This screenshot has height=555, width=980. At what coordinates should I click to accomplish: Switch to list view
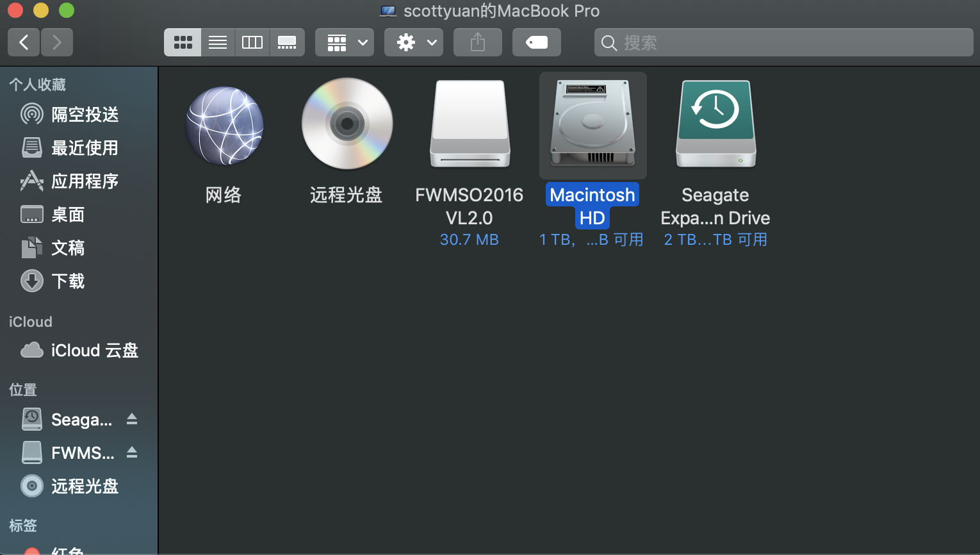(218, 42)
